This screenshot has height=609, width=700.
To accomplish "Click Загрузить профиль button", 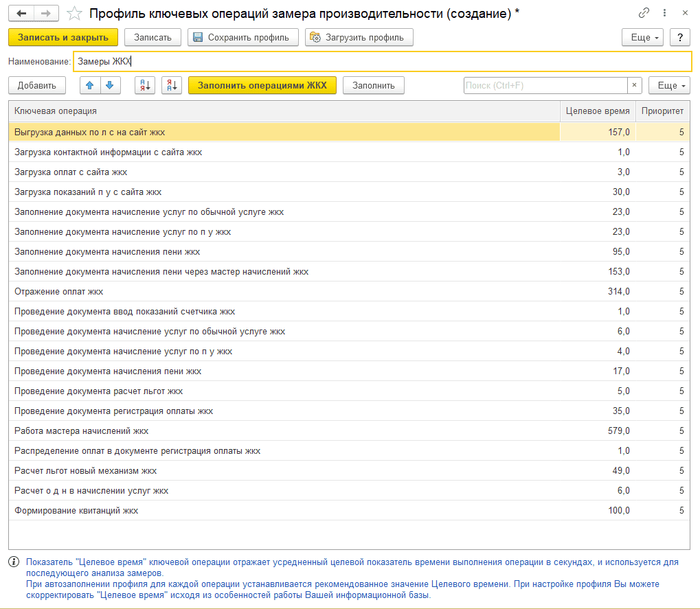I will point(359,37).
